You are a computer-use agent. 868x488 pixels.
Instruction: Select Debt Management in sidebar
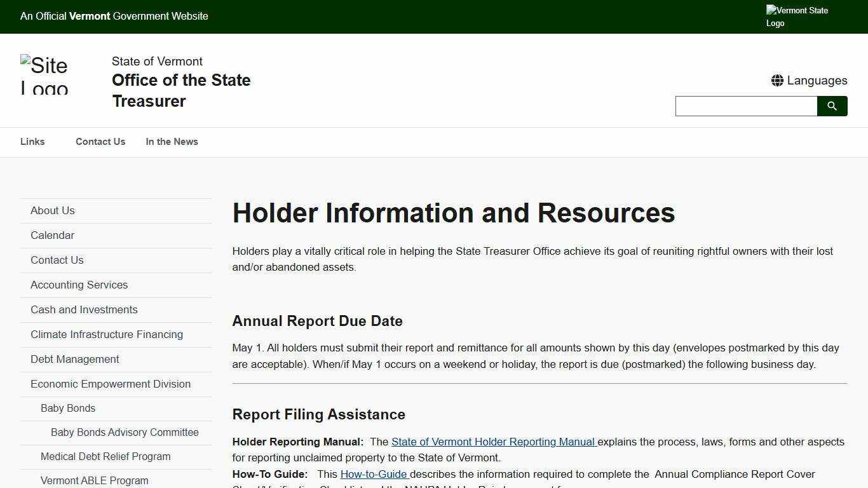(x=74, y=359)
